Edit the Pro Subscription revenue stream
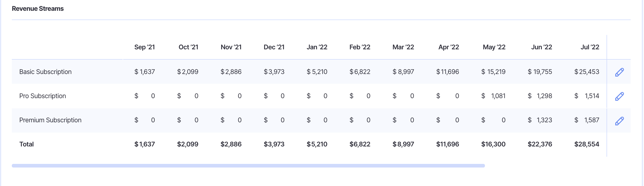Screen dimensions: 644x186 [619, 96]
